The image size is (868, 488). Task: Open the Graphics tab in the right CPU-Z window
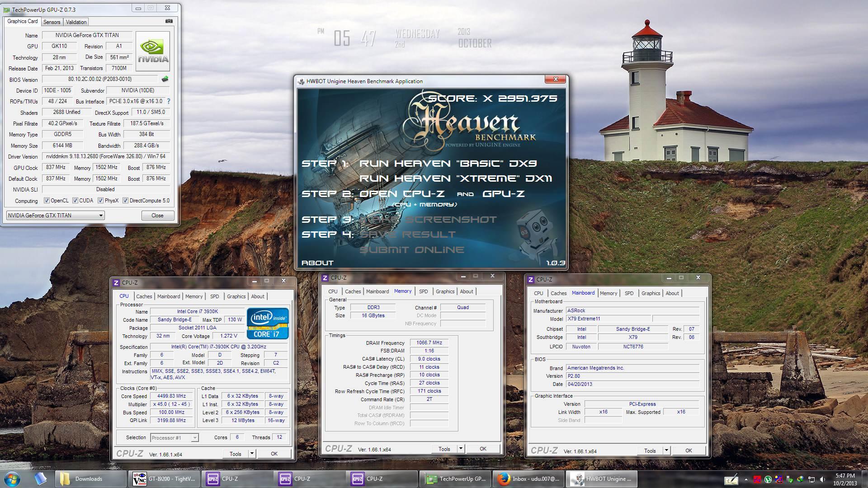pos(651,293)
